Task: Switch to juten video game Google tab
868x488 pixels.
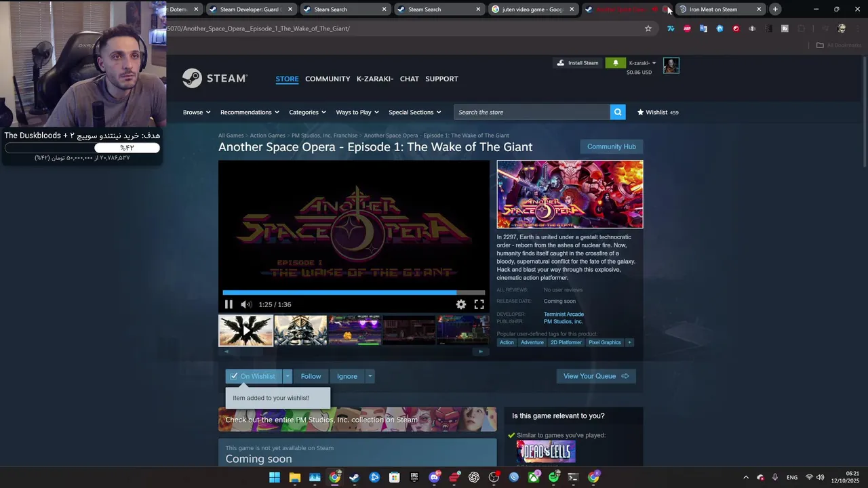Action: [x=534, y=9]
